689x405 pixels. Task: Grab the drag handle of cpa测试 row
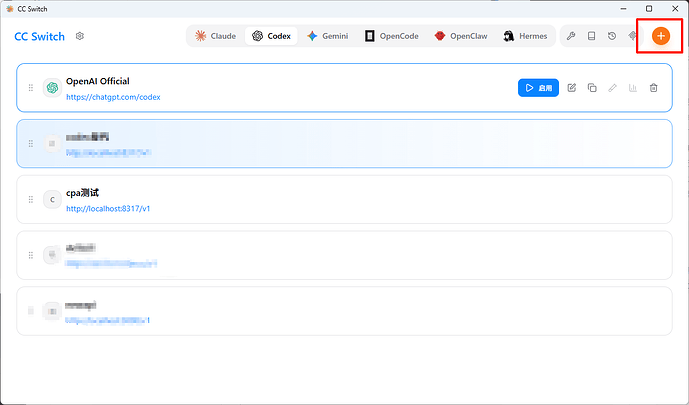point(31,199)
